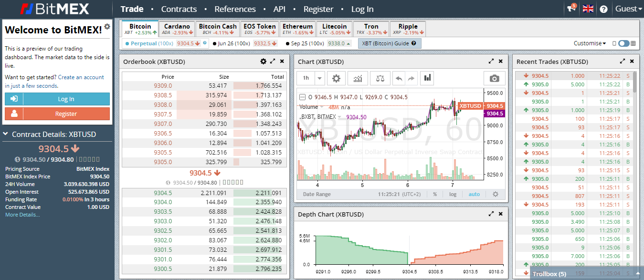Toggle auto scale on the chart
The height and width of the screenshot is (280, 644).
click(x=474, y=194)
